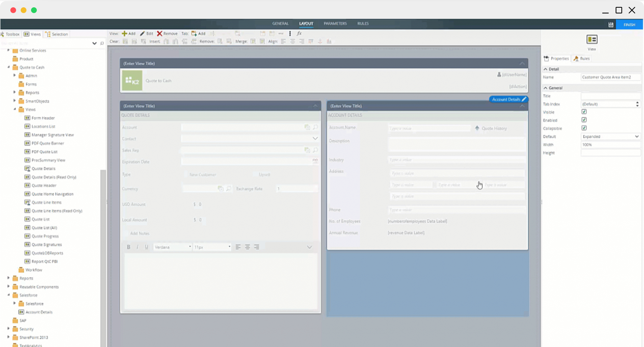Open the Selection tab
This screenshot has width=644, height=347.
point(57,34)
